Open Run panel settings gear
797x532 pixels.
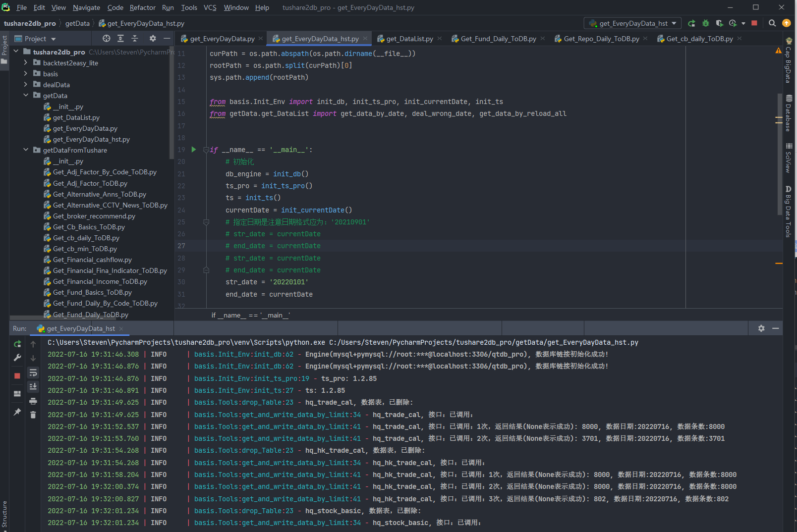click(761, 328)
